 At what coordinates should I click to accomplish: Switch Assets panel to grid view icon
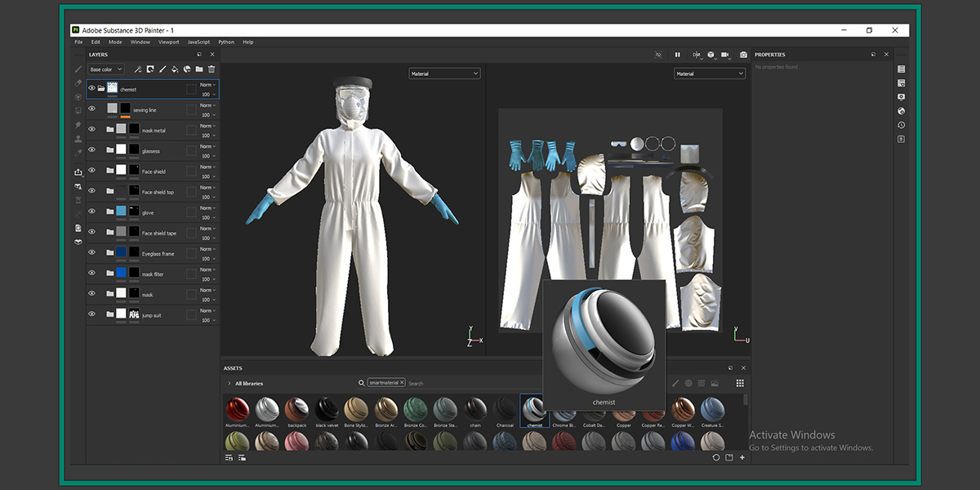[x=740, y=383]
